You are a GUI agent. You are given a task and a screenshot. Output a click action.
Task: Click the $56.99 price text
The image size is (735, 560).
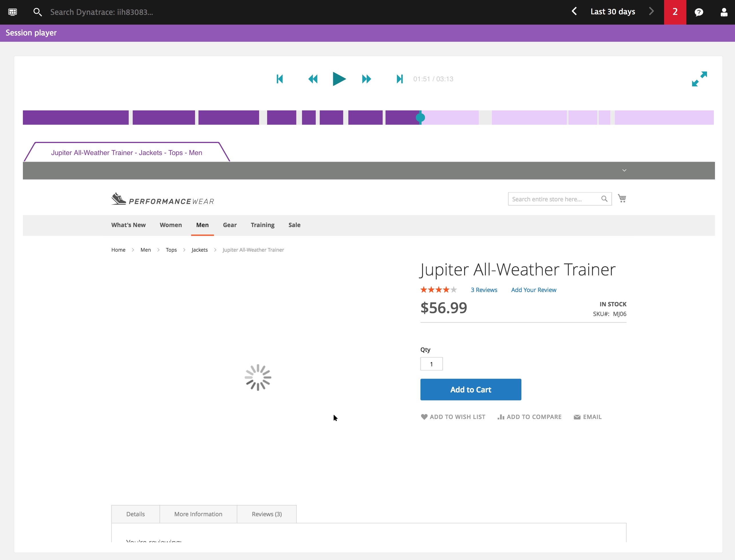click(x=444, y=308)
